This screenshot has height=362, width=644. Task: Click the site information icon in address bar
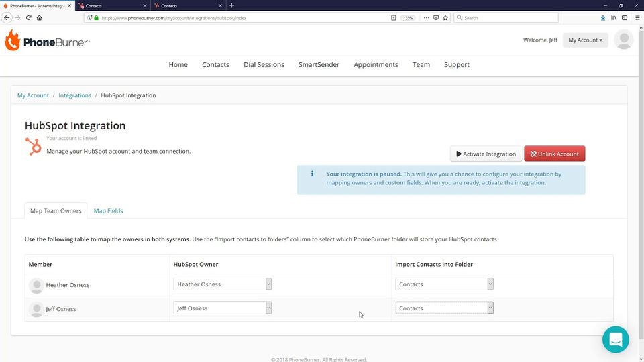point(89,17)
